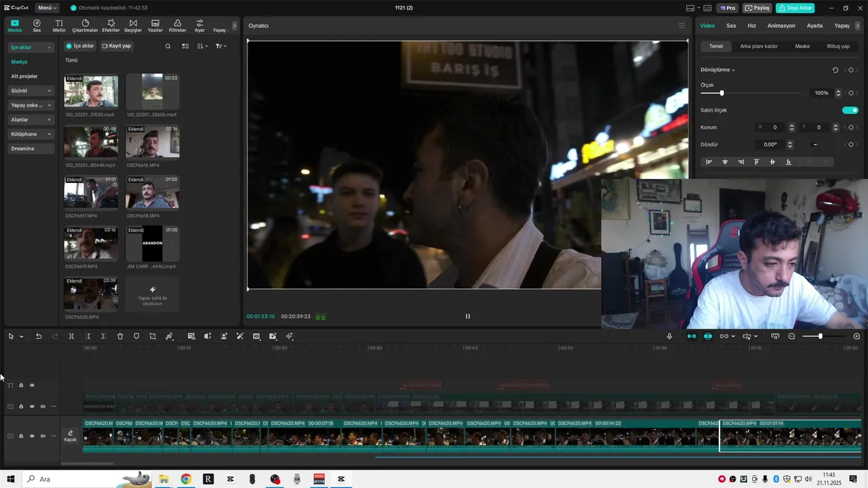Open the Efektler (effects) panel
The image size is (868, 488).
(111, 26)
